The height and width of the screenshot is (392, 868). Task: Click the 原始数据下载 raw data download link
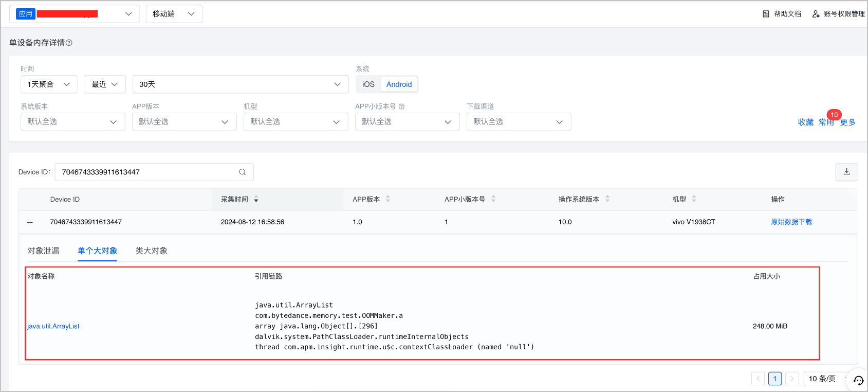pyautogui.click(x=791, y=222)
